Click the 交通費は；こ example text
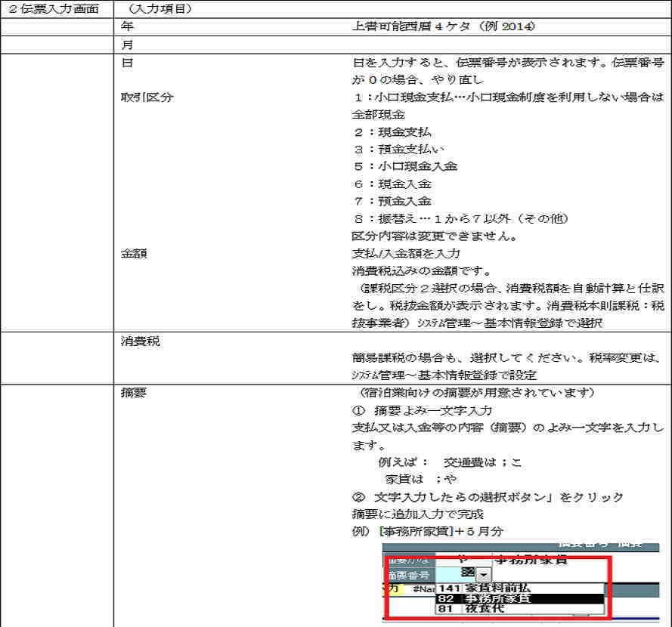Screen dimensions: 672x627 482,462
